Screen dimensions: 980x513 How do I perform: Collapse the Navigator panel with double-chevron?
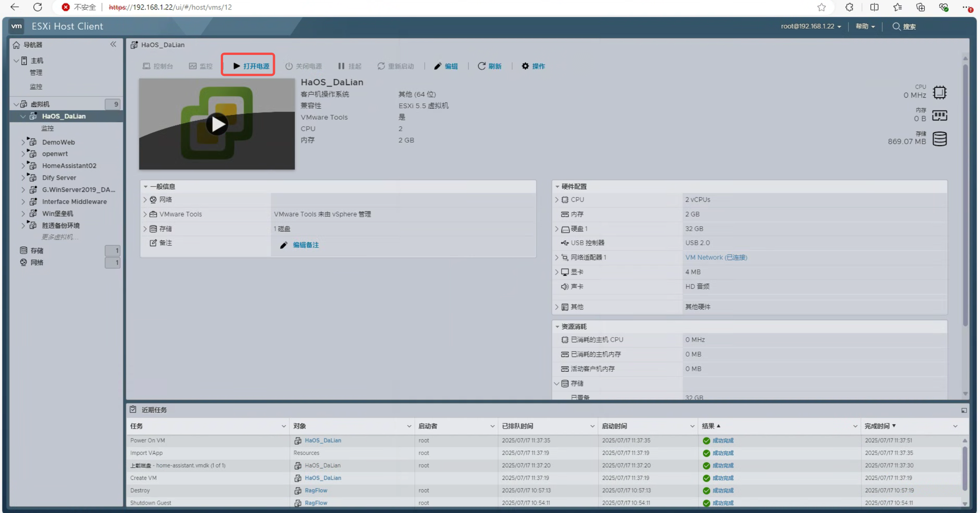113,44
